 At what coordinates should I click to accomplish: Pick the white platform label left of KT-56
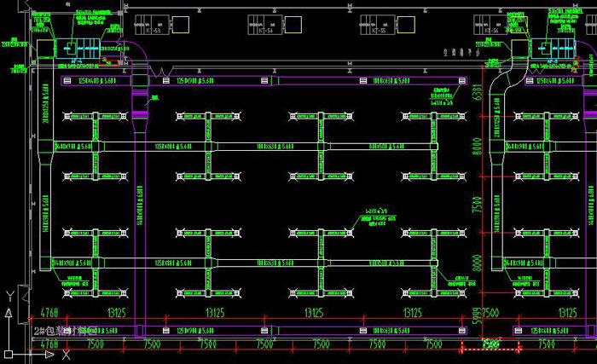461,52
